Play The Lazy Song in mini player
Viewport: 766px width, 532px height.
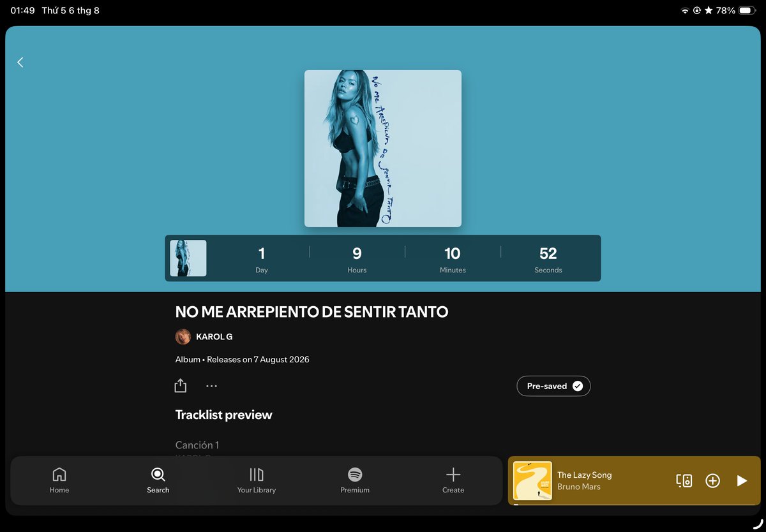(742, 481)
